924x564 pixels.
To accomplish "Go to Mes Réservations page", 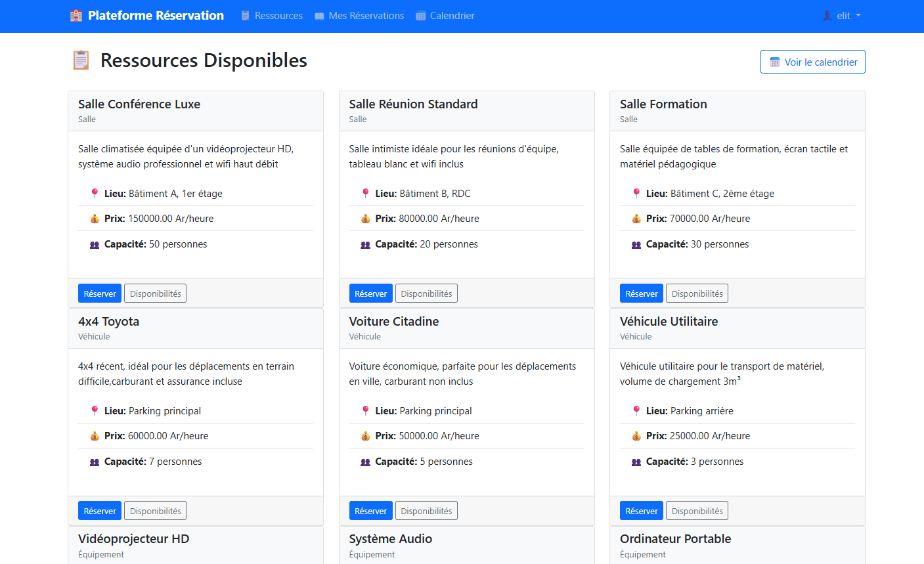I will click(x=359, y=16).
